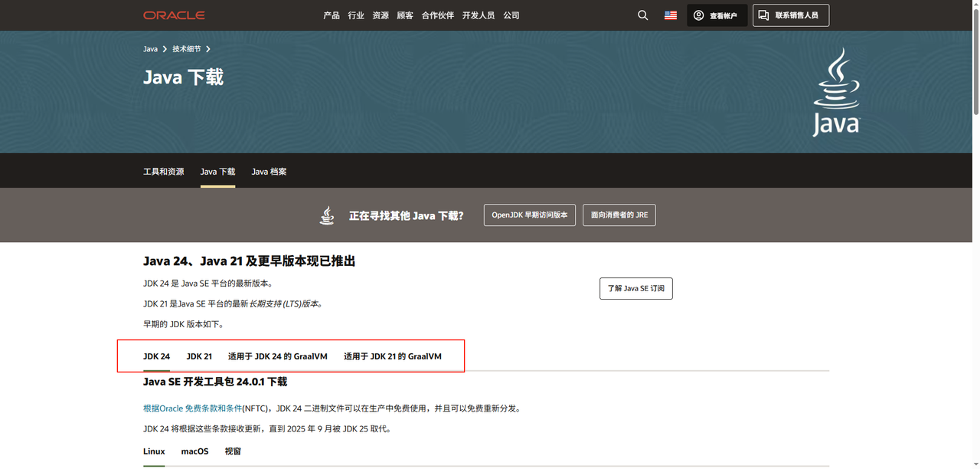
Task: Select the 视窗 platform tab
Action: 233,451
